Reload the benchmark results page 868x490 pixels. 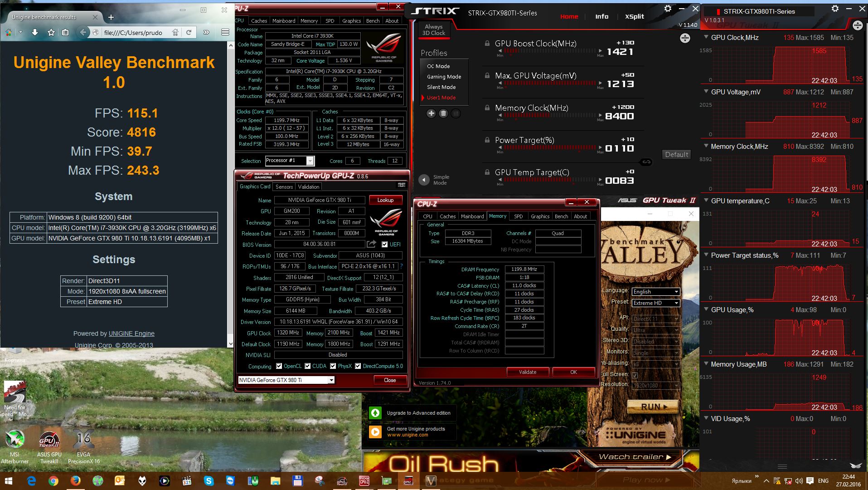[x=189, y=32]
